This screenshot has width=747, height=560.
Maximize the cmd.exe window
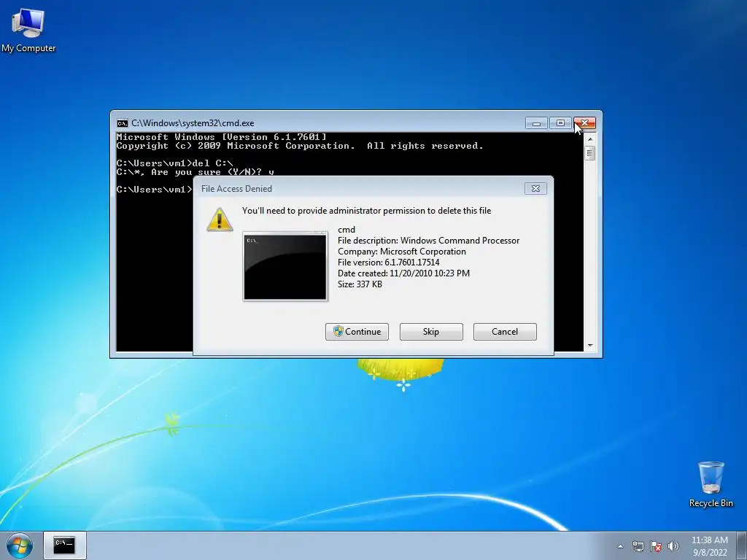(x=561, y=123)
